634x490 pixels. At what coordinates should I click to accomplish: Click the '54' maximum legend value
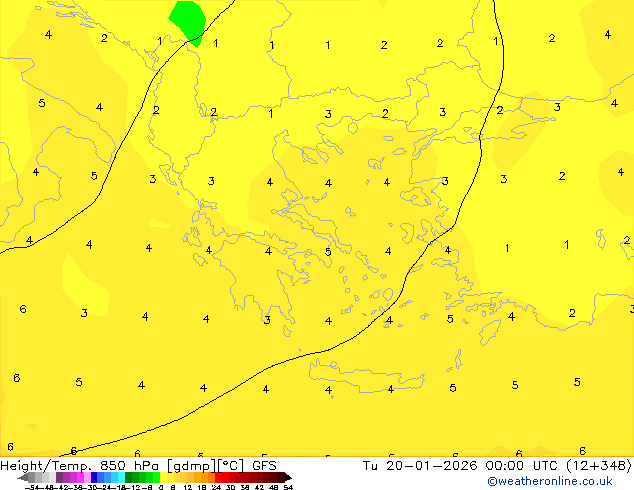click(x=288, y=487)
